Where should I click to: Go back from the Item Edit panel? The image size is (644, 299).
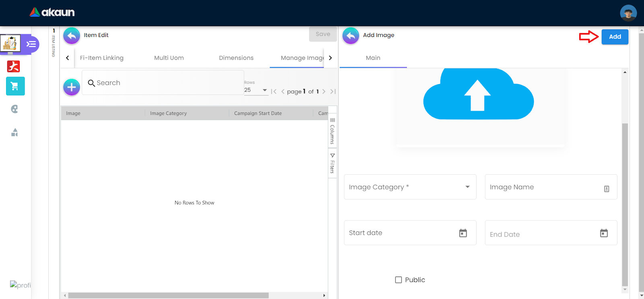pos(72,35)
